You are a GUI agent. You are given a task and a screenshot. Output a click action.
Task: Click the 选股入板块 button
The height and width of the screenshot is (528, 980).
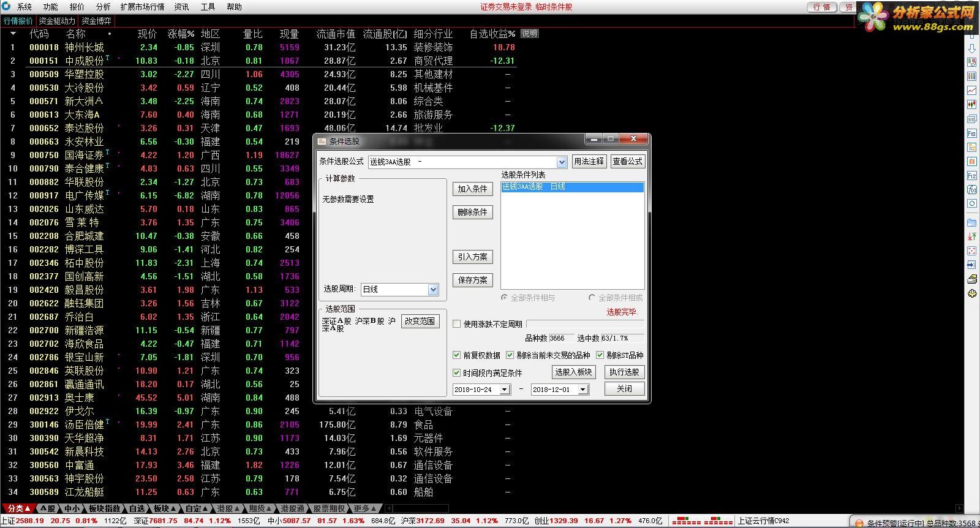[574, 372]
